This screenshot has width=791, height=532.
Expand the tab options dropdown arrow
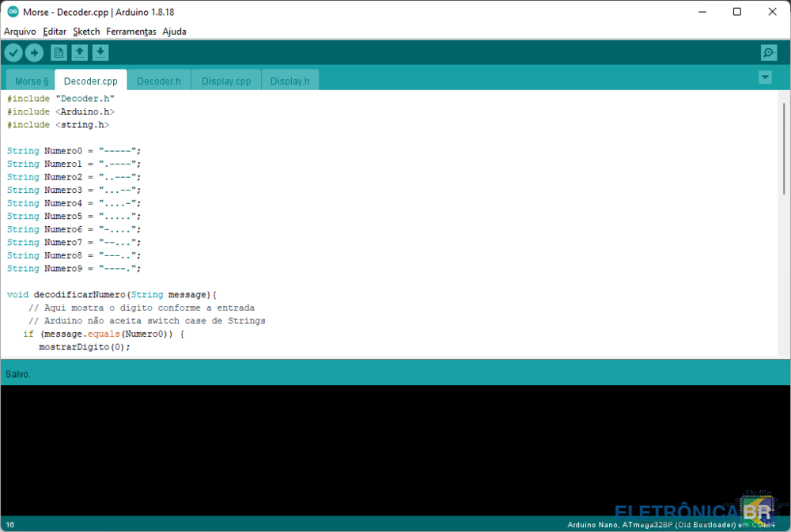tap(765, 77)
